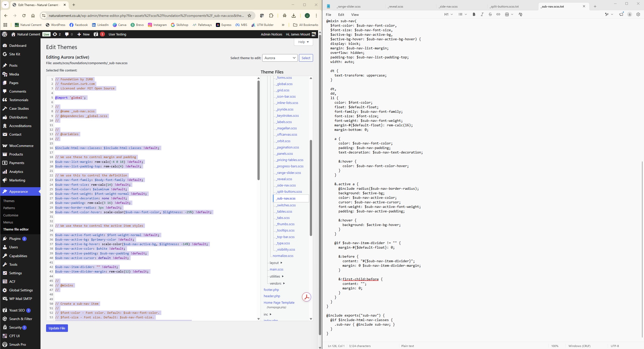Open Notepad Edit menu
The image size is (644, 349).
[x=341, y=15]
